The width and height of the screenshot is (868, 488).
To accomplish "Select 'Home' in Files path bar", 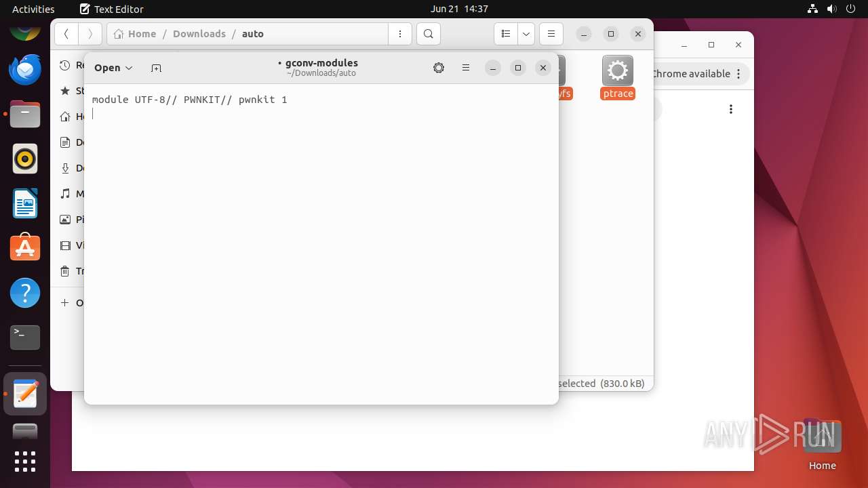I will 135,34.
